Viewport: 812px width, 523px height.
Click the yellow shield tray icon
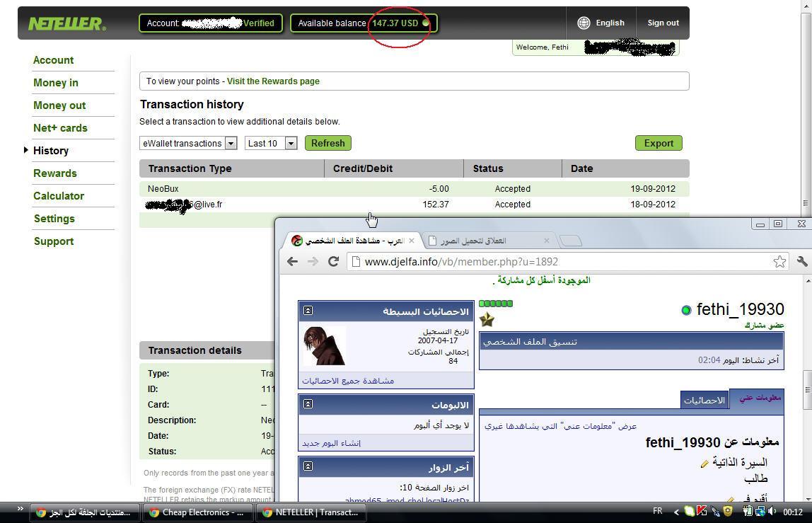(728, 512)
